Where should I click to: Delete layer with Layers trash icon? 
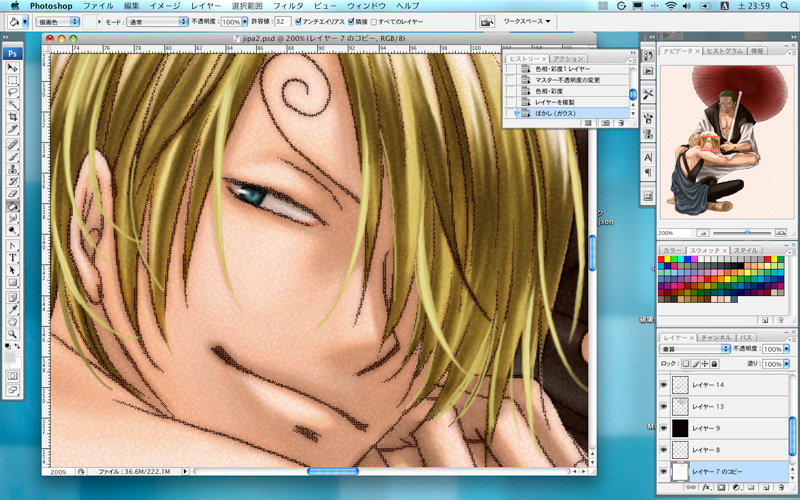(781, 488)
